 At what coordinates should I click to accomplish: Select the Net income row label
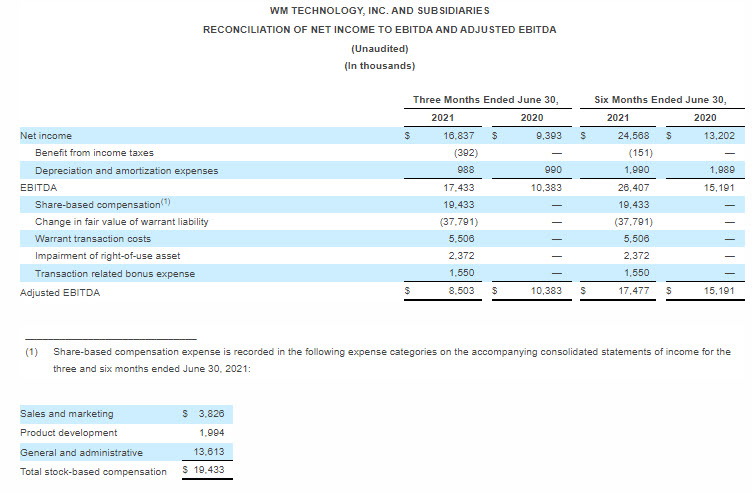[46, 135]
